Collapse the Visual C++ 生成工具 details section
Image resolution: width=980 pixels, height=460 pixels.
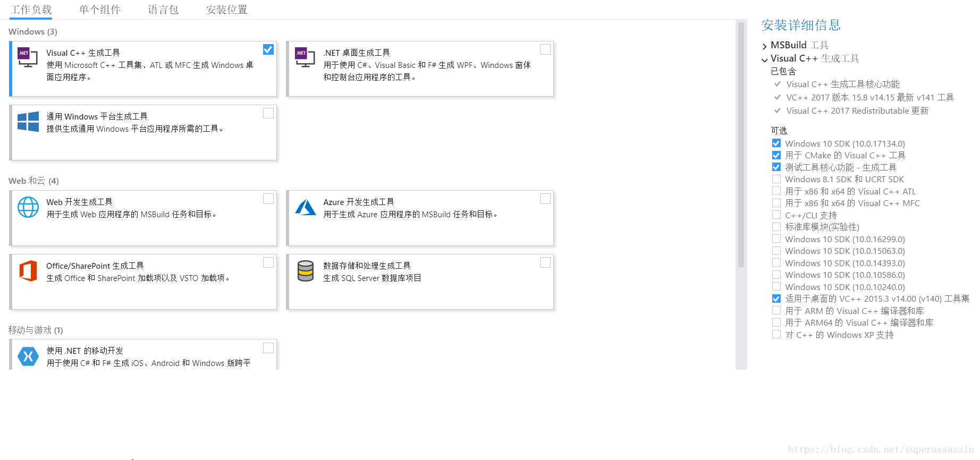[x=765, y=59]
